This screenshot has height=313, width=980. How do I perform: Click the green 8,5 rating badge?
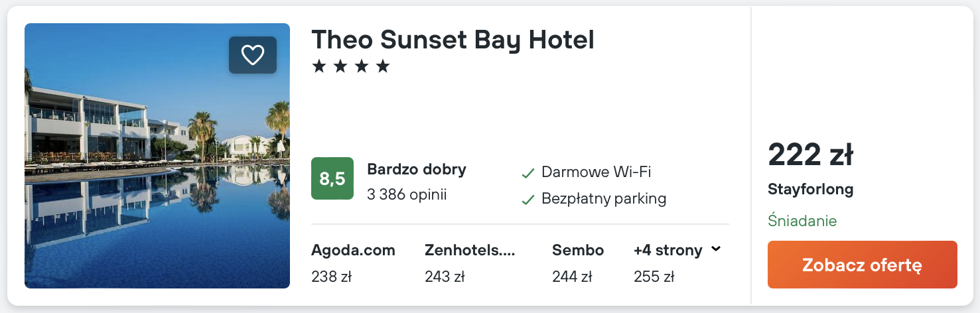click(x=332, y=178)
